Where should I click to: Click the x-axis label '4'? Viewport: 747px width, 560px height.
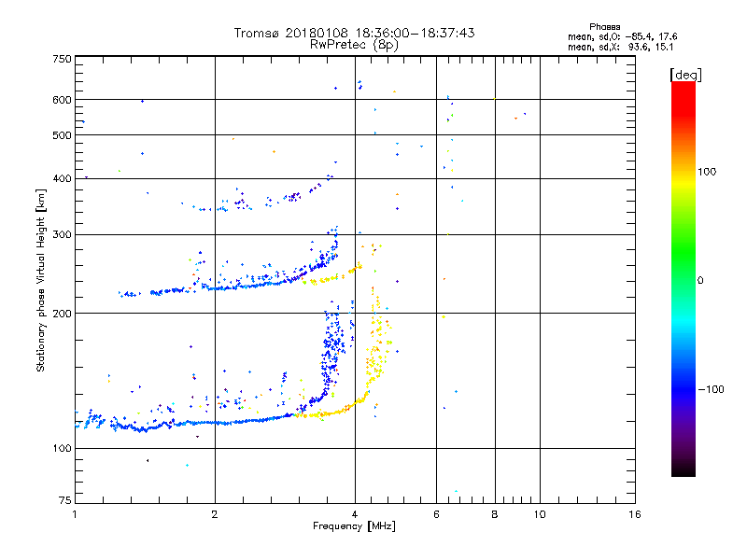[x=355, y=514]
